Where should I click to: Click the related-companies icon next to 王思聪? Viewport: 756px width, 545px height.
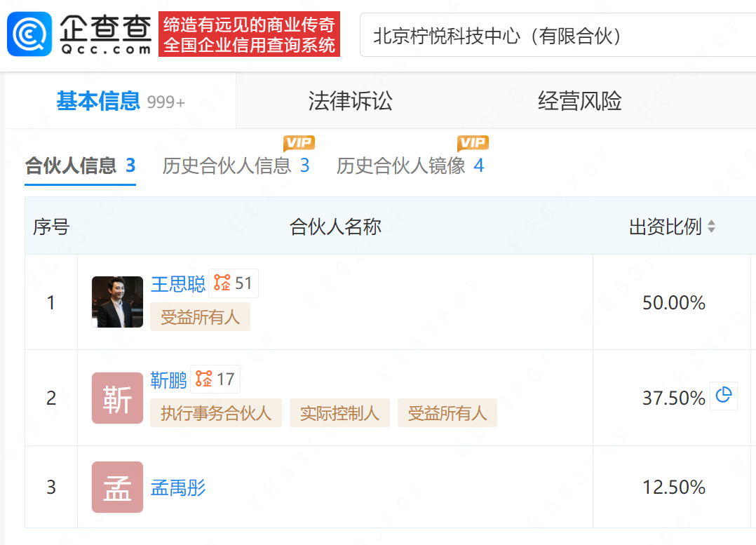tap(223, 283)
